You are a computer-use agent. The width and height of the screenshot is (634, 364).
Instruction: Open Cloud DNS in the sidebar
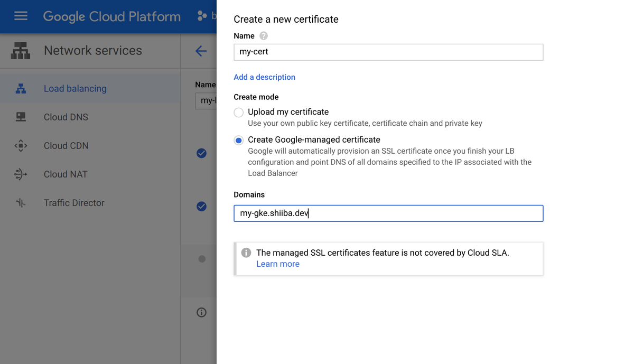coord(90,117)
